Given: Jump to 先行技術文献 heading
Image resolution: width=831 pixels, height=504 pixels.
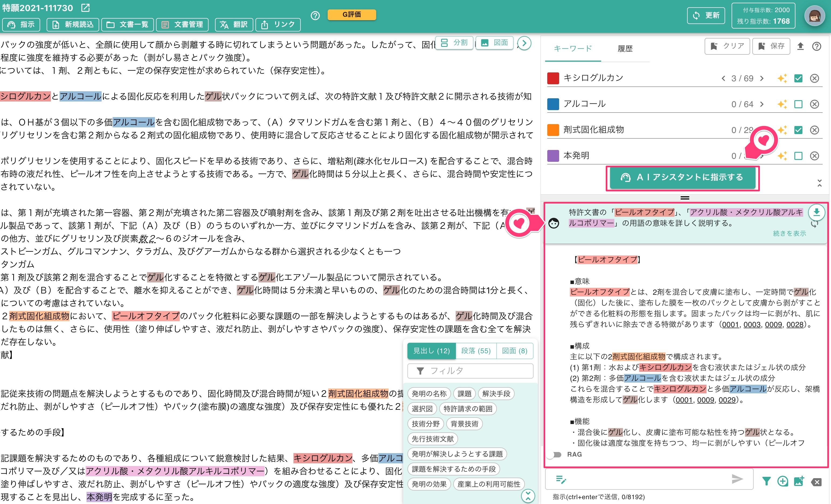Looking at the screenshot, I should click(433, 439).
